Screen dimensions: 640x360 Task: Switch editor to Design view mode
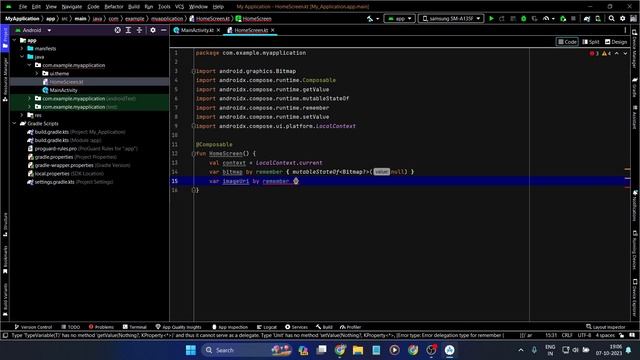(616, 42)
